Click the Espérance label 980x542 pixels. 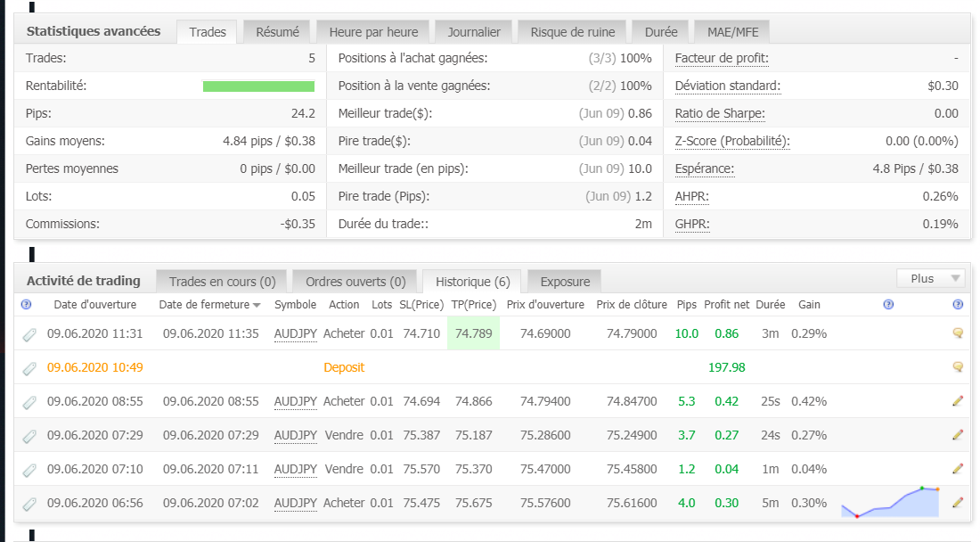point(705,168)
